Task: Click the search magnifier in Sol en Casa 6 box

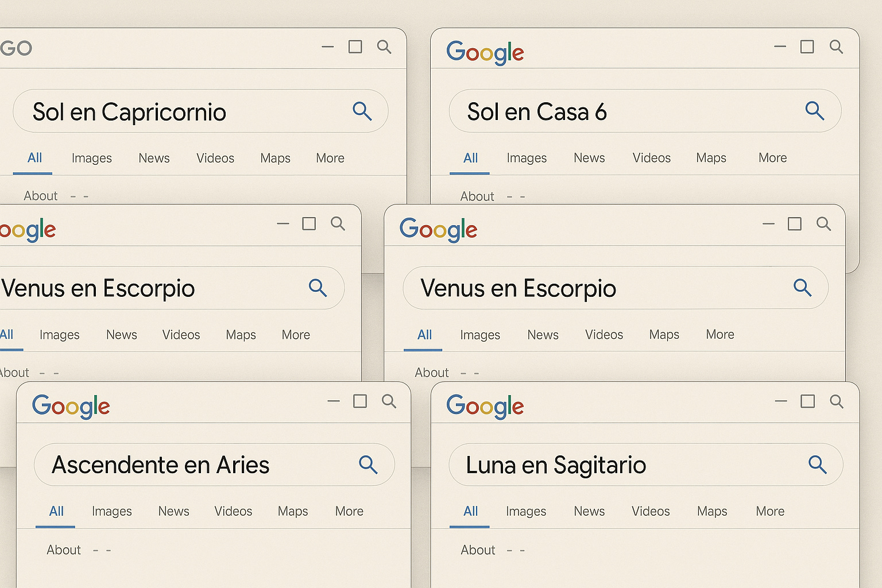Action: (x=815, y=110)
